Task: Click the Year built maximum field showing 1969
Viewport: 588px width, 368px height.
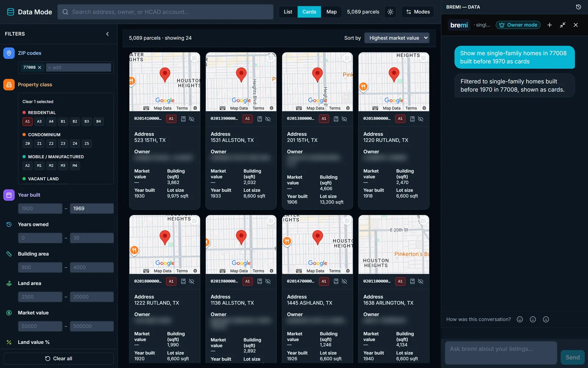Action: pyautogui.click(x=92, y=209)
